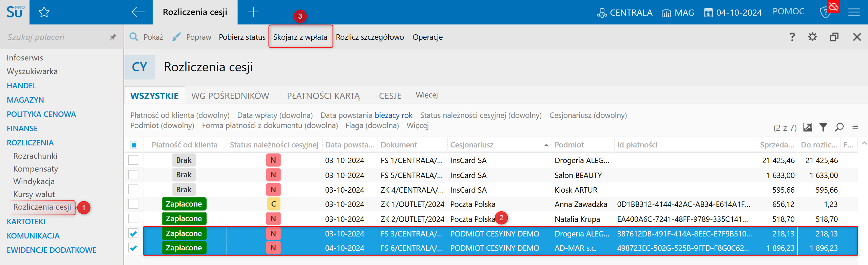Toggle the select-all header checkbox
Image resolution: width=868 pixels, height=265 pixels.
134,145
